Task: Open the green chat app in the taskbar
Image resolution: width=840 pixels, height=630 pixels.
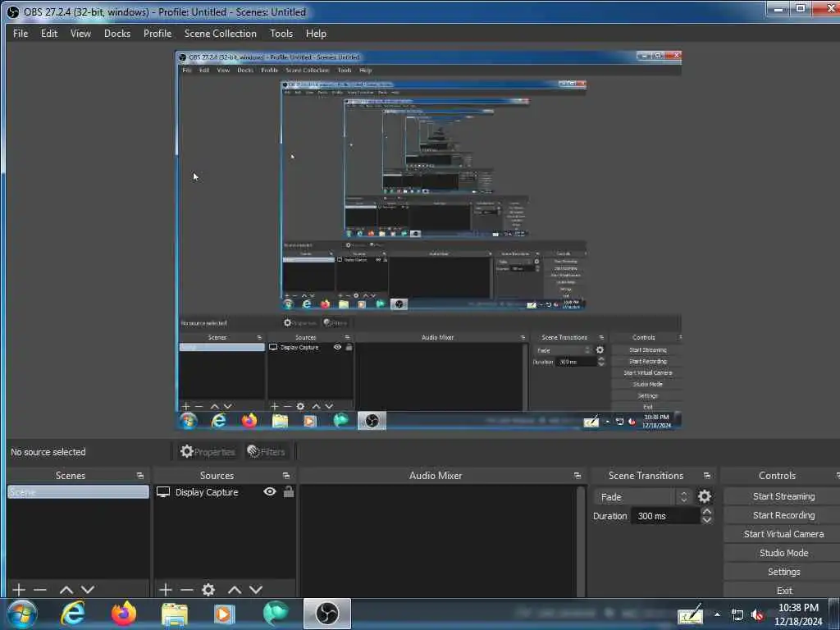Action: [276, 614]
